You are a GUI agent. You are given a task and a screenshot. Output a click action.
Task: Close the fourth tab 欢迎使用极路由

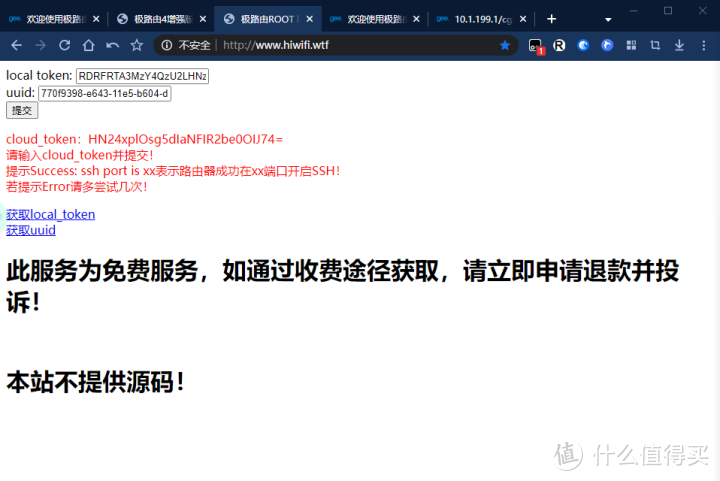(416, 19)
